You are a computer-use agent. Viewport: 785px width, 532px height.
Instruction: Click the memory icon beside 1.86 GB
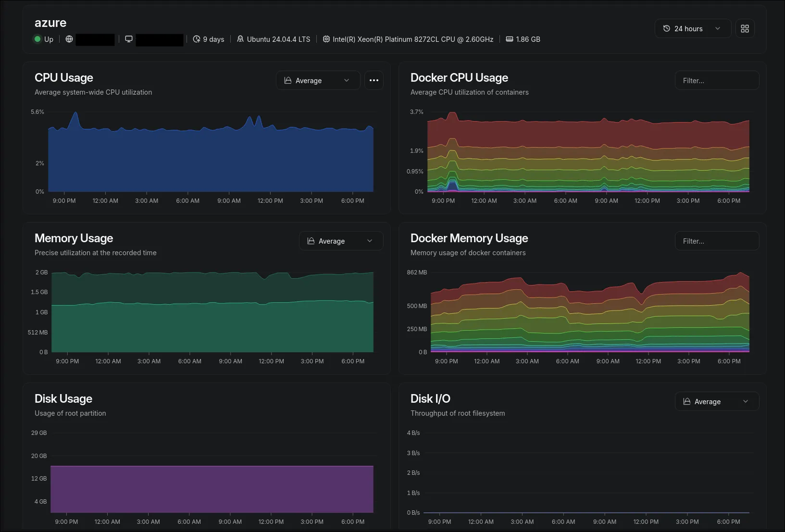(510, 39)
